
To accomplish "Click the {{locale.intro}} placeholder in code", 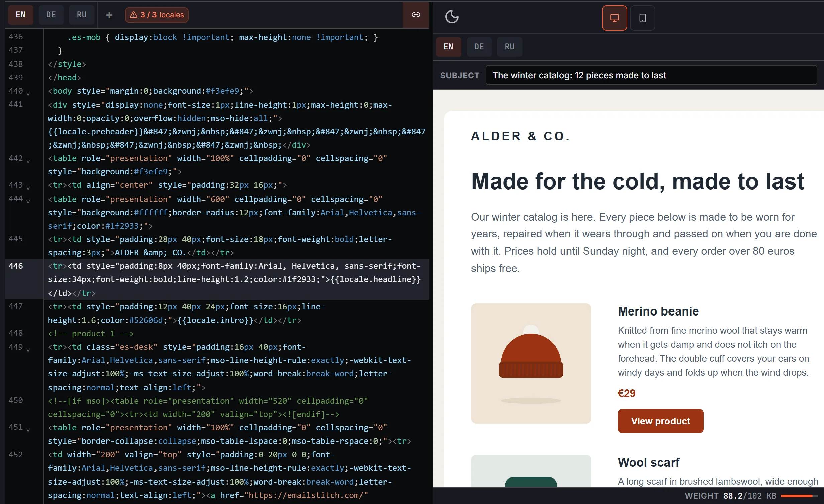I will [215, 320].
